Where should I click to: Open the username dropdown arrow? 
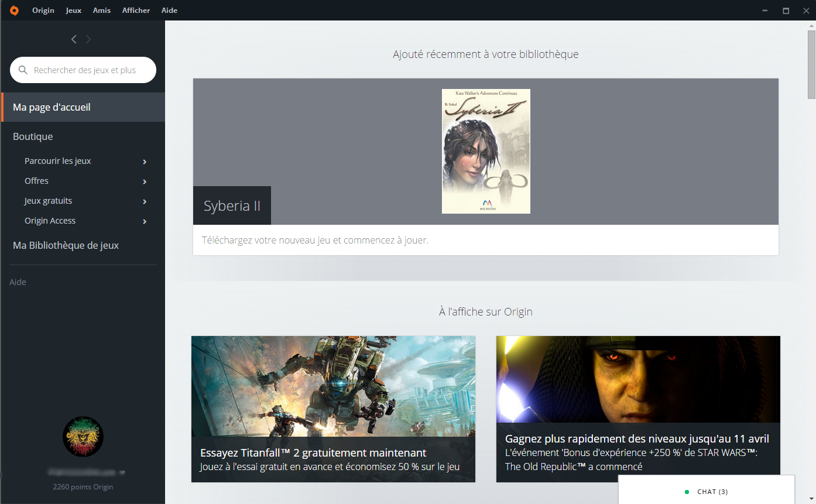click(122, 472)
